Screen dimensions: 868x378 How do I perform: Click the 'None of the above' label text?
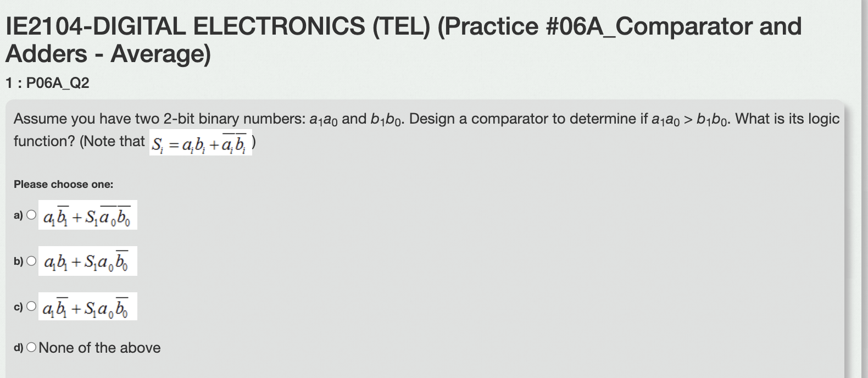(x=99, y=347)
